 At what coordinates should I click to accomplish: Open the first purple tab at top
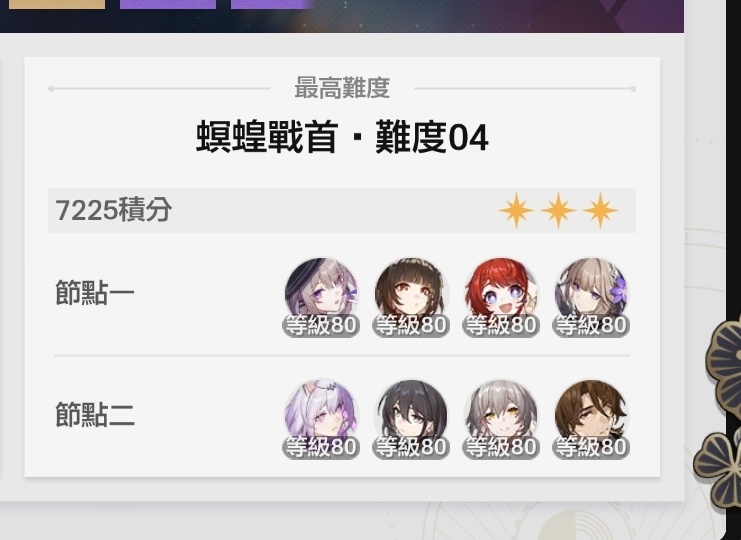[x=168, y=4]
